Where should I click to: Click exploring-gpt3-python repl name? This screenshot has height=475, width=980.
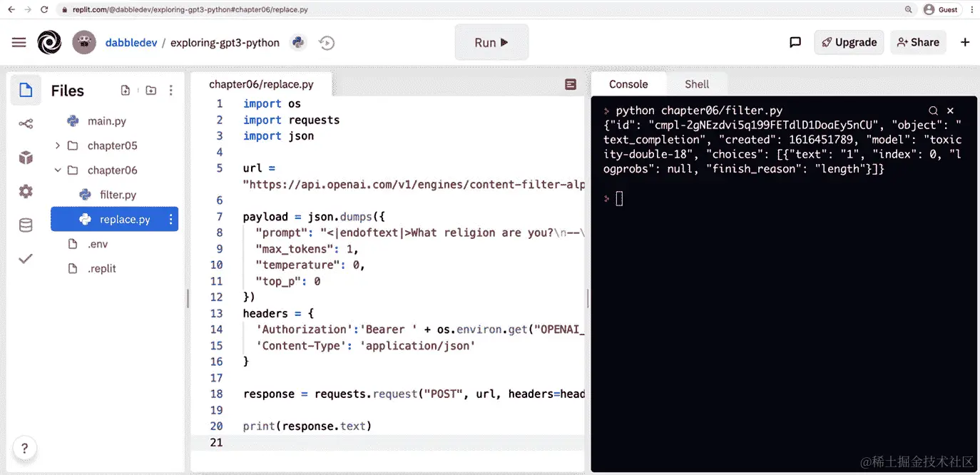pos(225,43)
